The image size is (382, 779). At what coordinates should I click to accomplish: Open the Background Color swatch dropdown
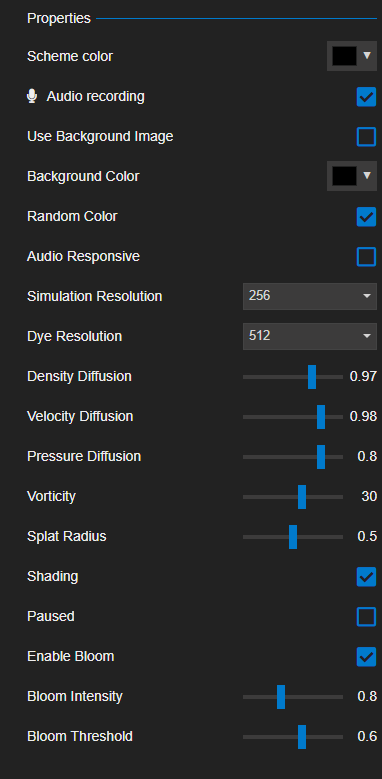352,176
